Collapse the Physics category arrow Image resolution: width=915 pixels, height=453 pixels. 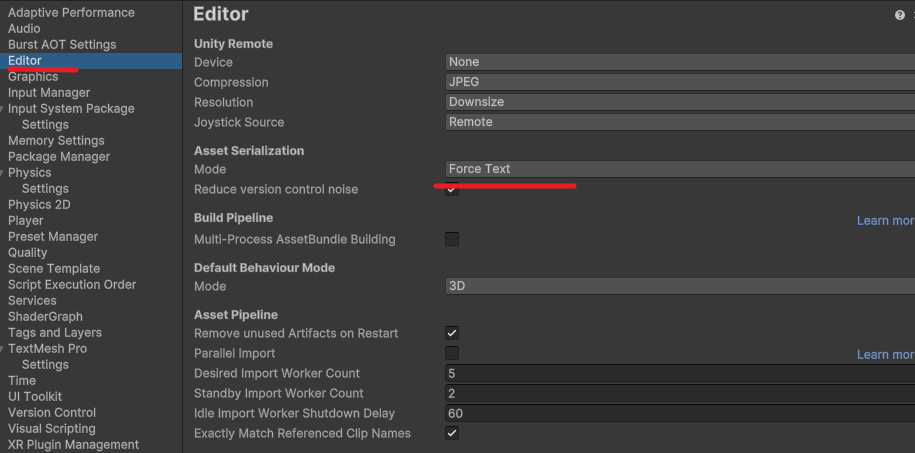(3, 173)
